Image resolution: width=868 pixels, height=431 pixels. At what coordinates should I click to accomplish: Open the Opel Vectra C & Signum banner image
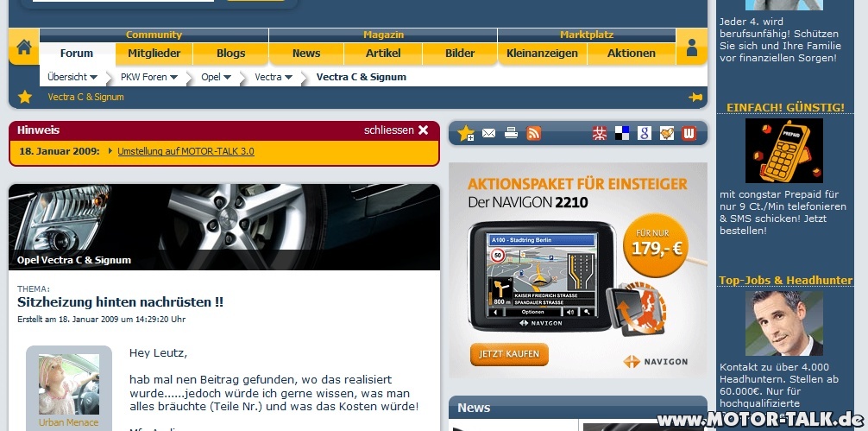(224, 227)
